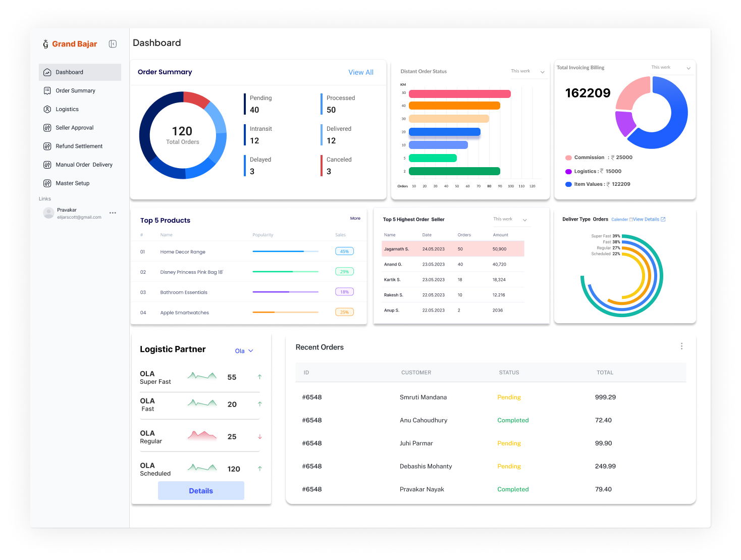Viewport: 741px width, 560px height.
Task: Open the Top 5 Highest Order Seller week dropdown
Action: (x=524, y=220)
